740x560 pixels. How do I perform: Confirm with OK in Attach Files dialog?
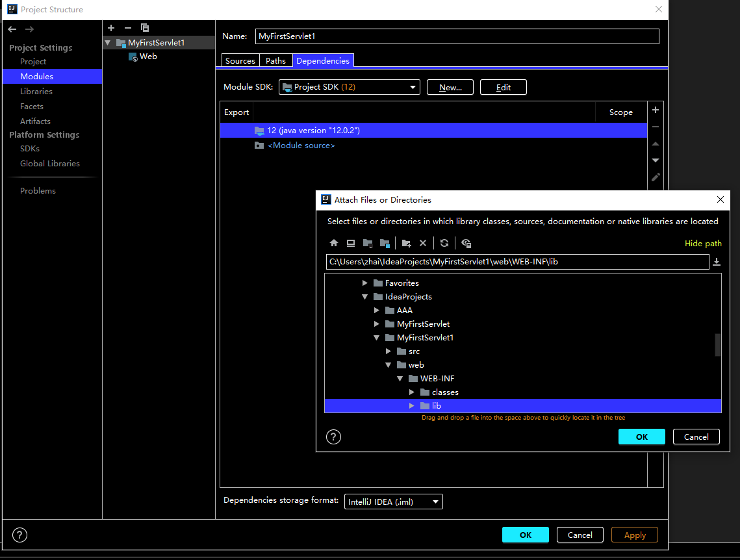[x=642, y=437]
